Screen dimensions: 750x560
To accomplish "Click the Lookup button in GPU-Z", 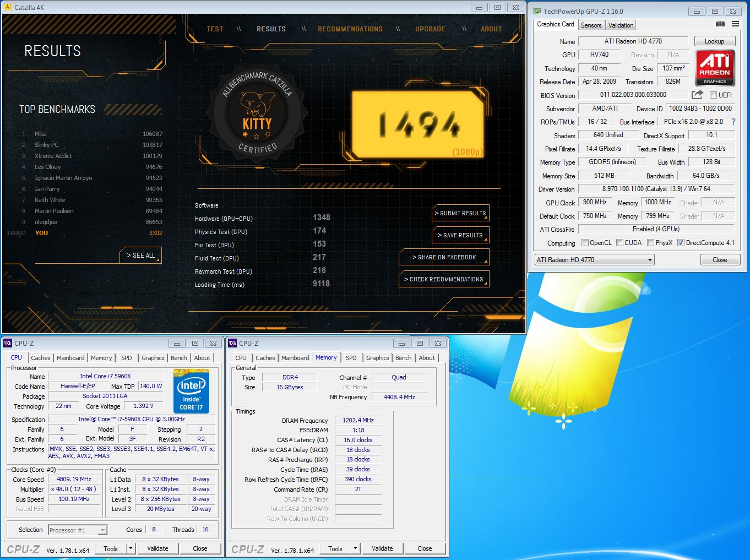I will pos(714,41).
